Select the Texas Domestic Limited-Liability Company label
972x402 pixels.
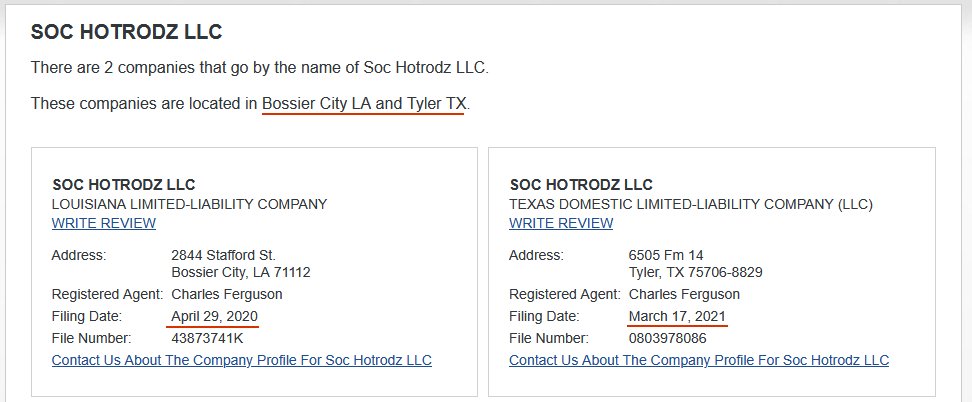tap(691, 204)
